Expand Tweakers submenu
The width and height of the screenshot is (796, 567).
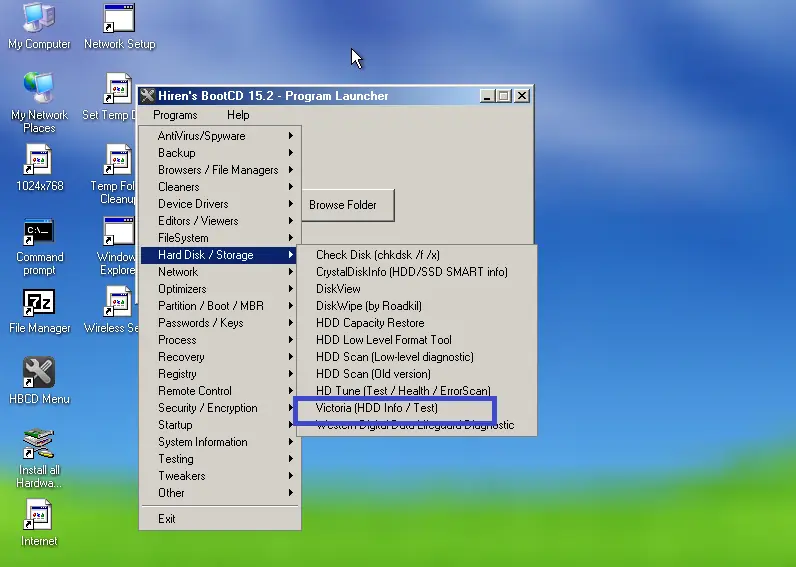[x=220, y=476]
